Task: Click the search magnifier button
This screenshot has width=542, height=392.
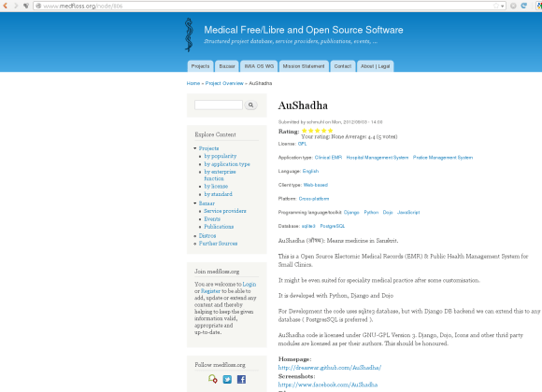Action: [x=250, y=105]
